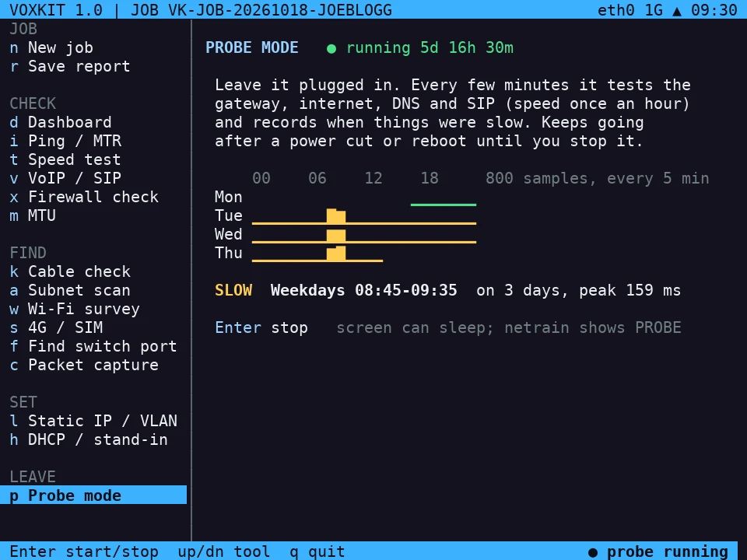The image size is (747, 560).
Task: Click the Tue row label
Action: tap(229, 215)
